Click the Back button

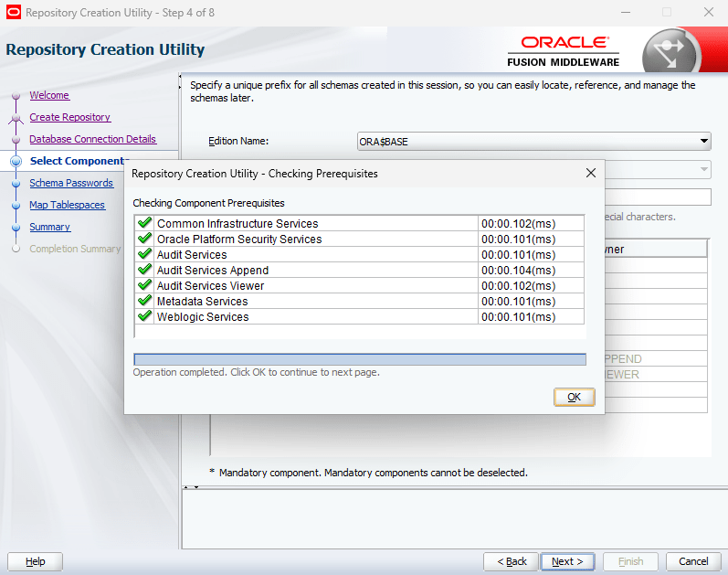point(512,561)
